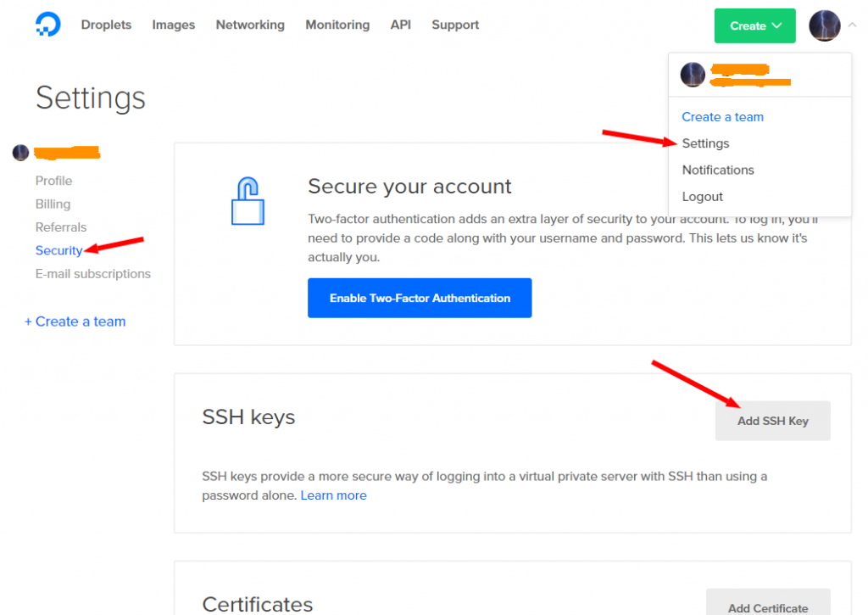Screen dimensions: 868x615
Task: Select Settings in the account dropdown
Action: click(705, 143)
